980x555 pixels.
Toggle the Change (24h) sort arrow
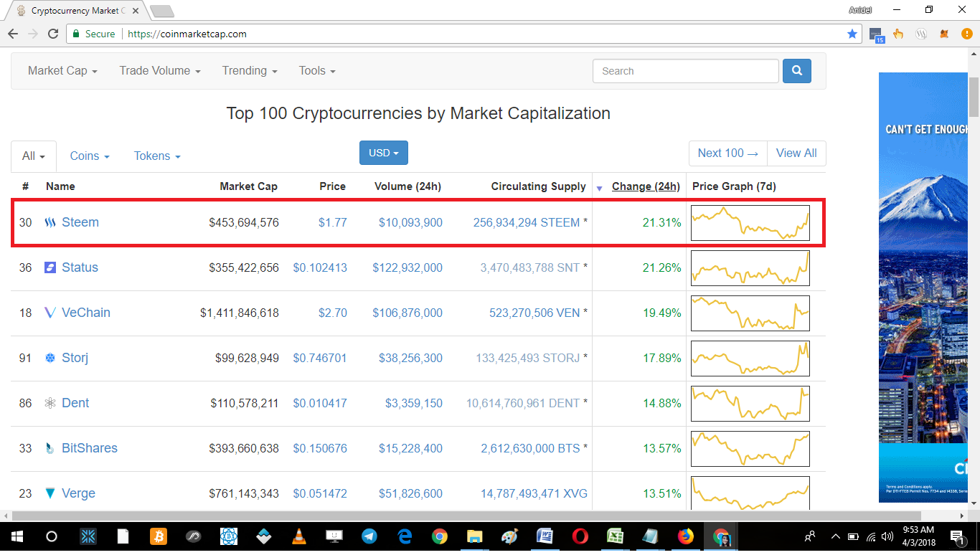[x=599, y=186]
